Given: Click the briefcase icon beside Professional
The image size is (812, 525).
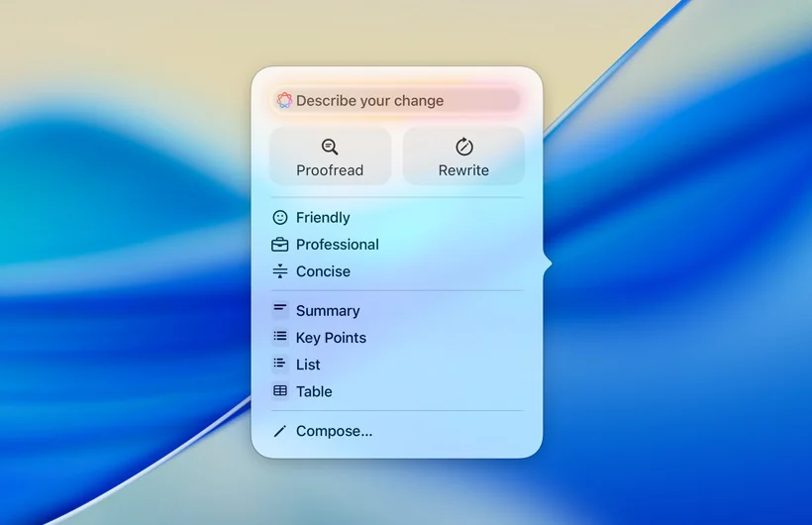Looking at the screenshot, I should (280, 245).
